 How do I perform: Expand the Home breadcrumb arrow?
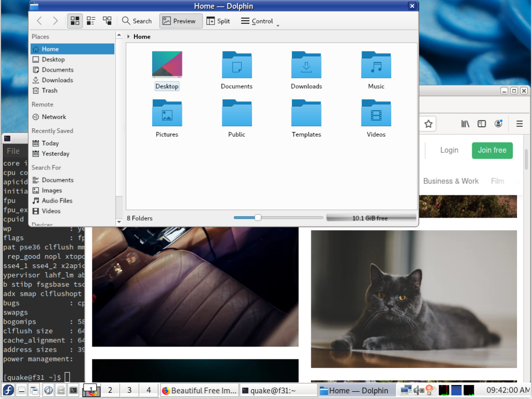[x=129, y=37]
